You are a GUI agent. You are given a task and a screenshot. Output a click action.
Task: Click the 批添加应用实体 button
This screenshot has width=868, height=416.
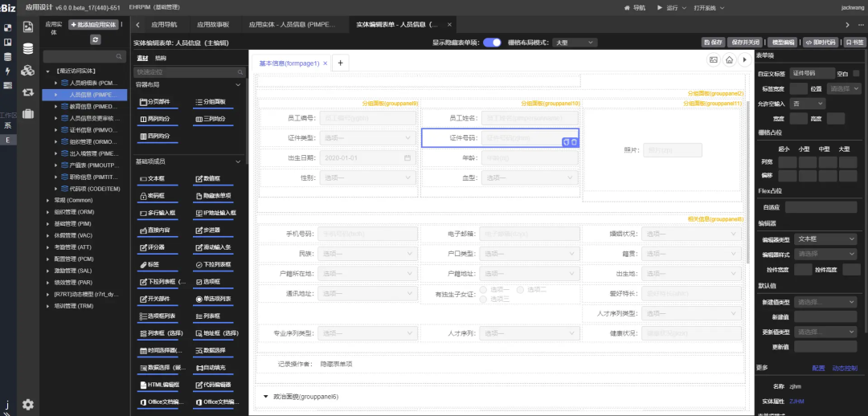pos(93,25)
